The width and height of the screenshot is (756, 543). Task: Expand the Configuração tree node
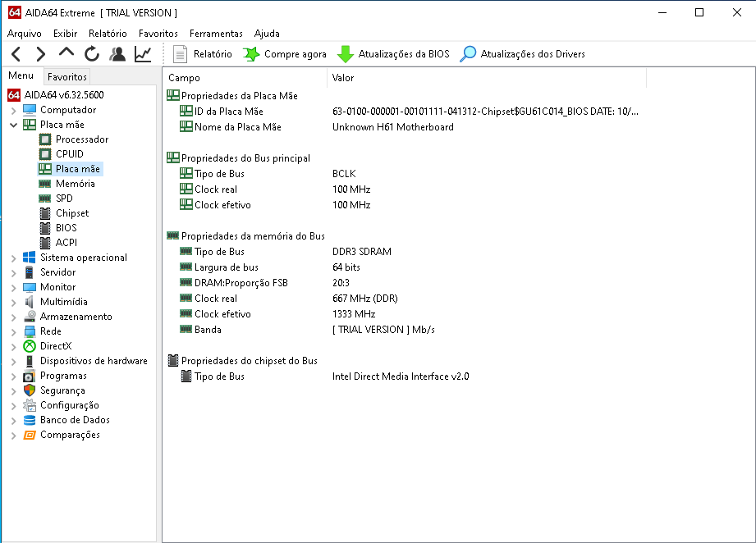pyautogui.click(x=13, y=406)
